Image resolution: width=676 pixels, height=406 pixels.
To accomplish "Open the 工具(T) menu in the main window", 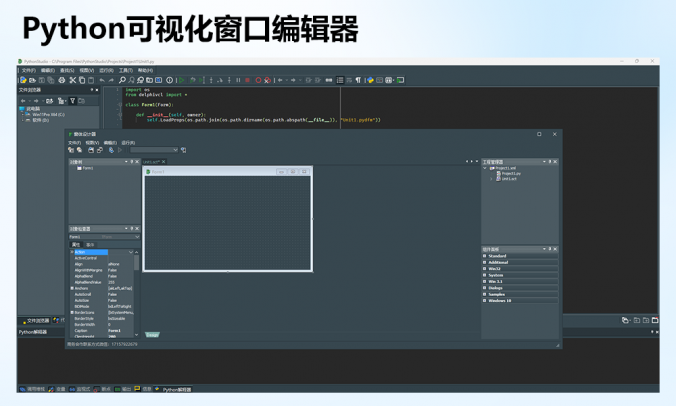I will [125, 70].
